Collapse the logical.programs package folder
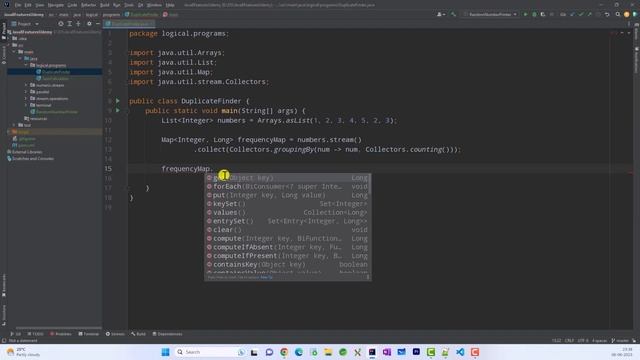The image size is (640, 360). pyautogui.click(x=26, y=65)
